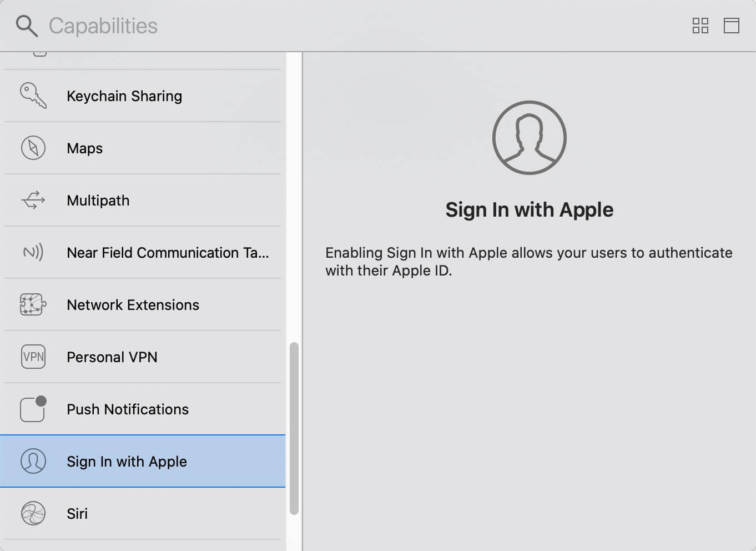Click the large person icon in detail pane
756x551 pixels.
530,138
